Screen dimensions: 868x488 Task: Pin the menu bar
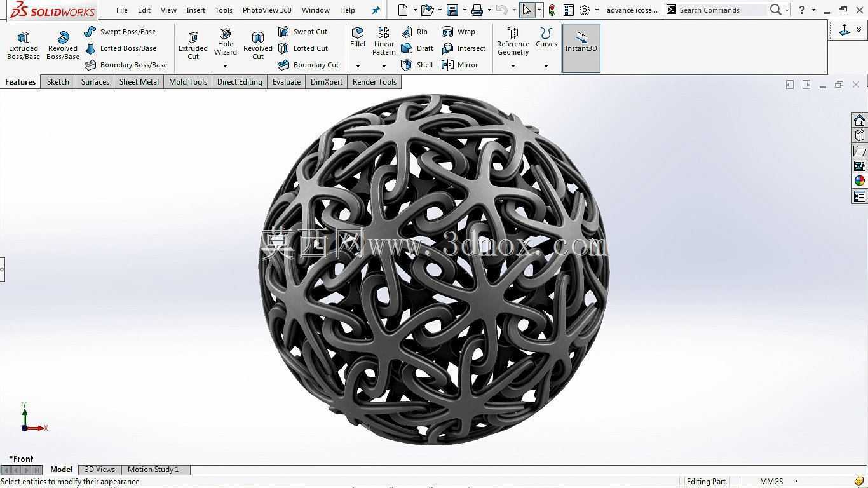[376, 10]
